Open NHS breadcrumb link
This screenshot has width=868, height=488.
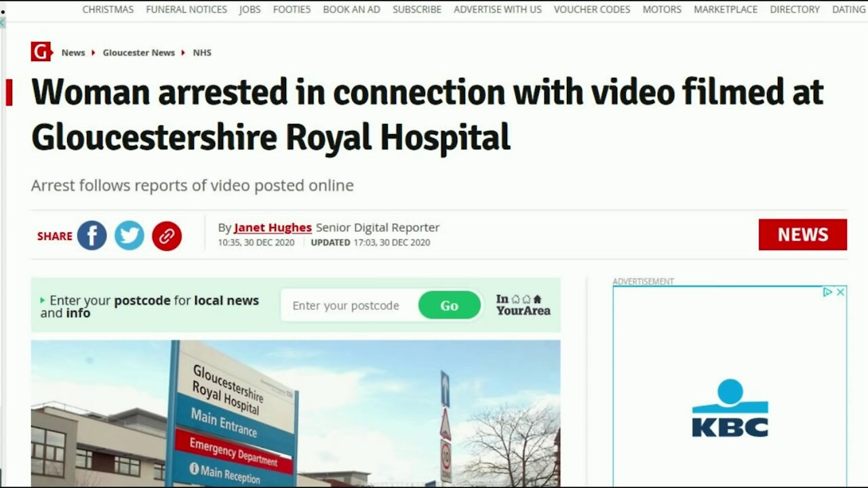(202, 52)
